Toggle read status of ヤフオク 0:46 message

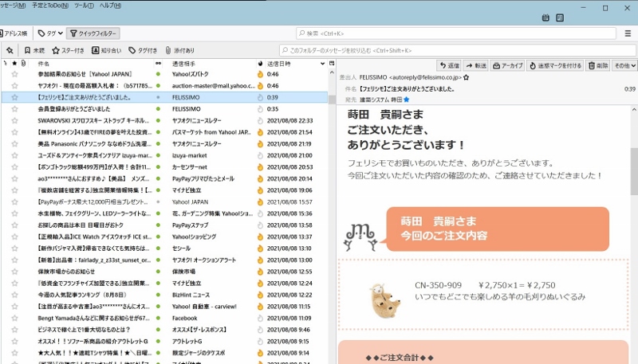158,86
